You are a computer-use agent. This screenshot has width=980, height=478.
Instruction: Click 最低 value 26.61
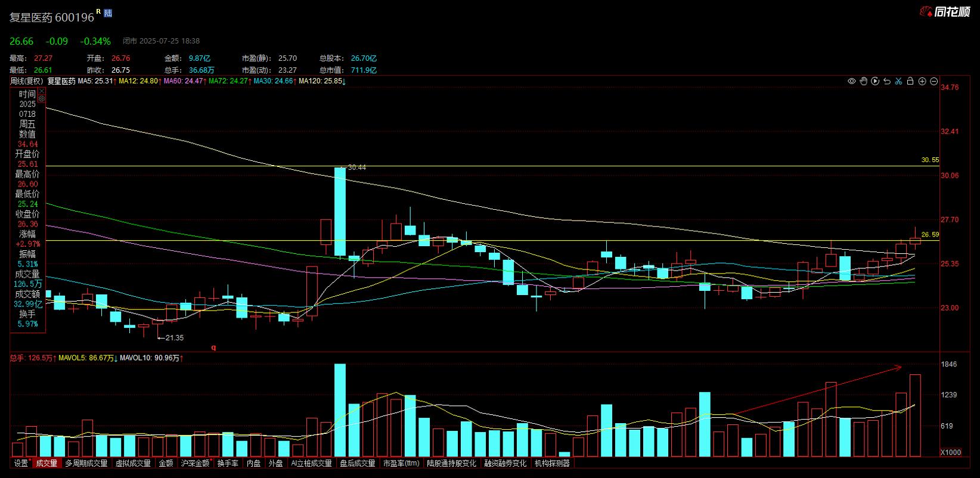pos(43,70)
